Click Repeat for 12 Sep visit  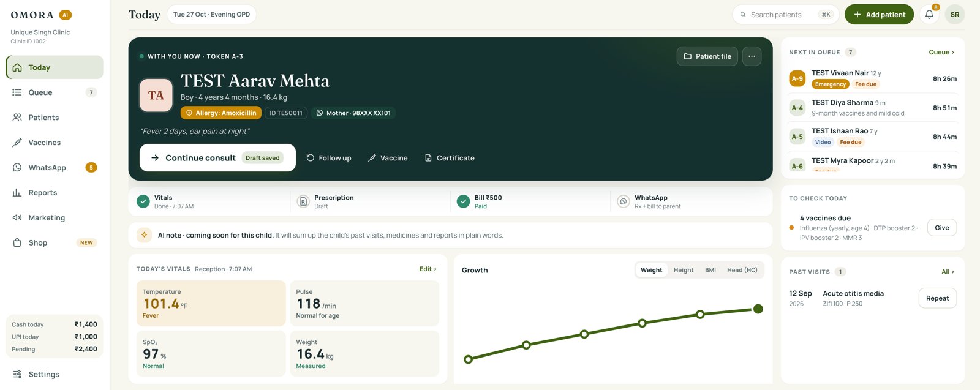938,298
